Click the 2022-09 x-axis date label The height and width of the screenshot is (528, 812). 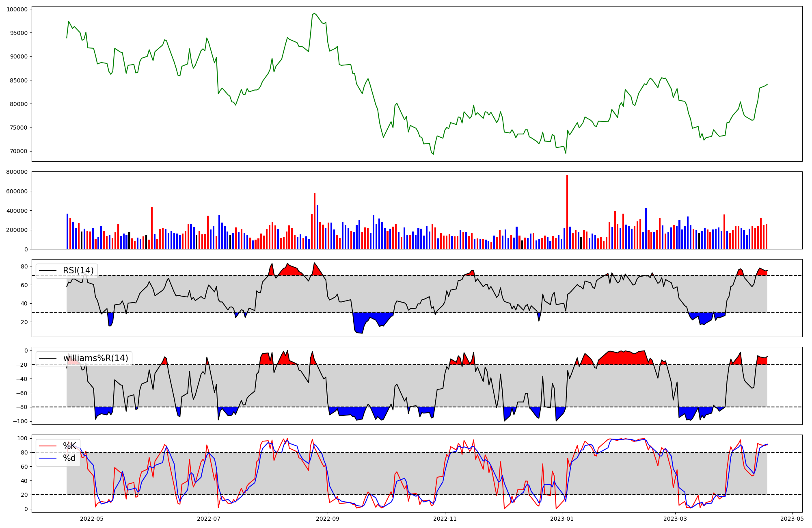pyautogui.click(x=327, y=519)
